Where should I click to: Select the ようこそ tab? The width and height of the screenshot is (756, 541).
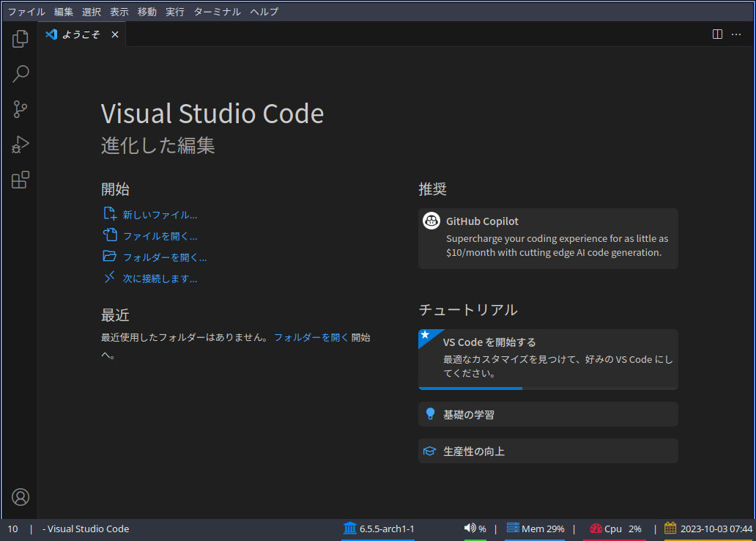click(82, 34)
